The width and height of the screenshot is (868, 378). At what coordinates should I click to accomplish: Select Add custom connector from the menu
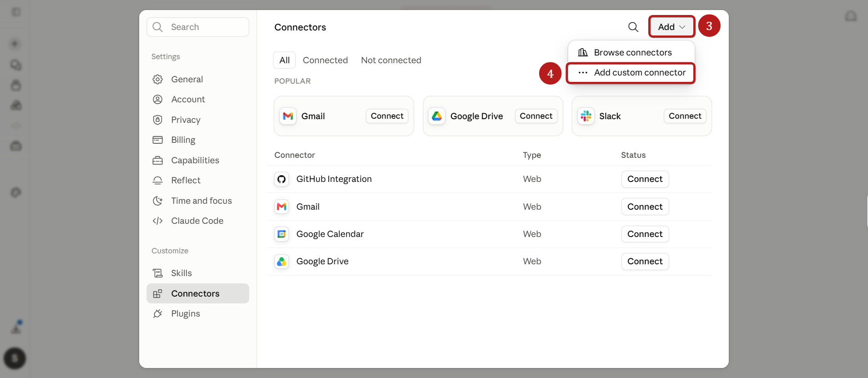pyautogui.click(x=631, y=73)
